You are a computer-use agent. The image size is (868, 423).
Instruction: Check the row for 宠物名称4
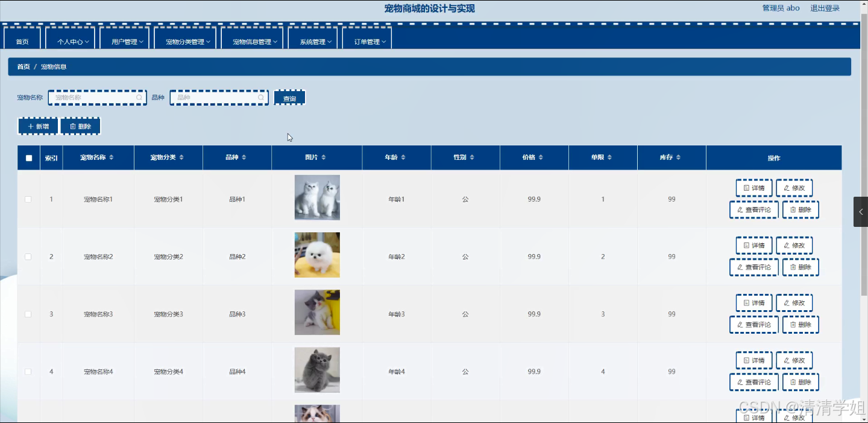pyautogui.click(x=28, y=372)
